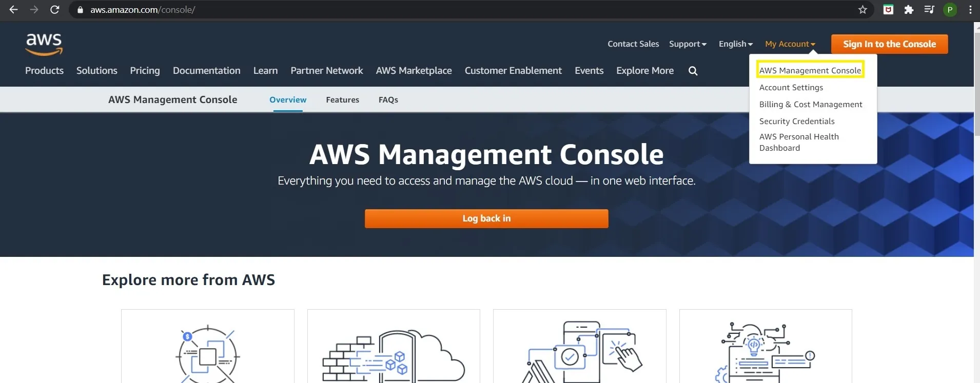Open the Events navigation item
Image resolution: width=980 pixels, height=383 pixels.
click(589, 71)
